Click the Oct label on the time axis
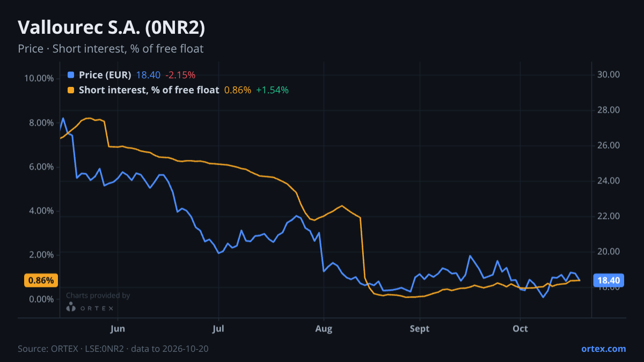The width and height of the screenshot is (644, 362). [x=520, y=329]
